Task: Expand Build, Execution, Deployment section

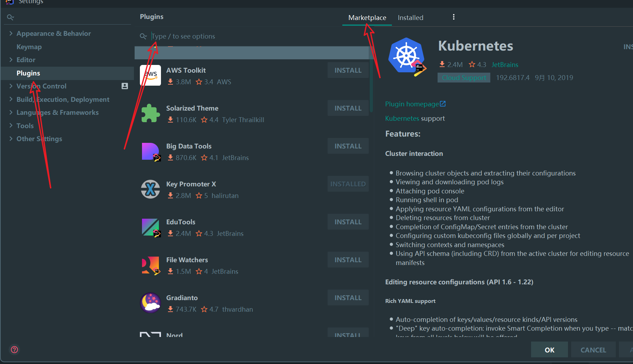Action: (11, 99)
